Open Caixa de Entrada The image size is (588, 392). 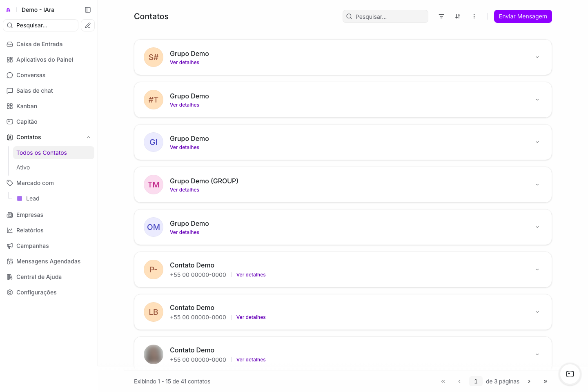[x=49, y=44]
